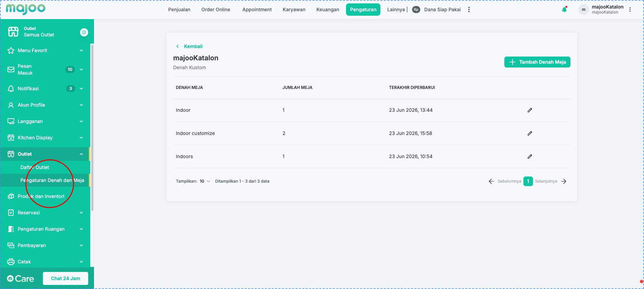This screenshot has height=289, width=644.
Task: Go to previous page arrow
Action: [491, 181]
